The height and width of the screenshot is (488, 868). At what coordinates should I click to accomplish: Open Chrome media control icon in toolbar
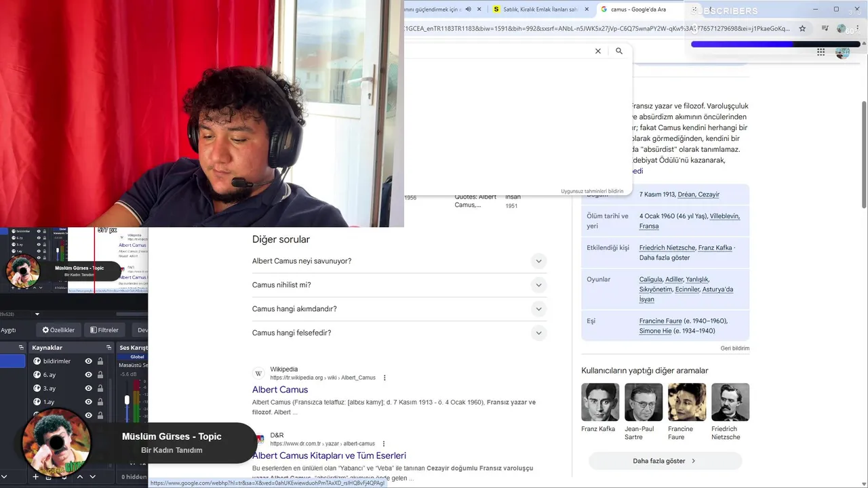[x=825, y=28]
